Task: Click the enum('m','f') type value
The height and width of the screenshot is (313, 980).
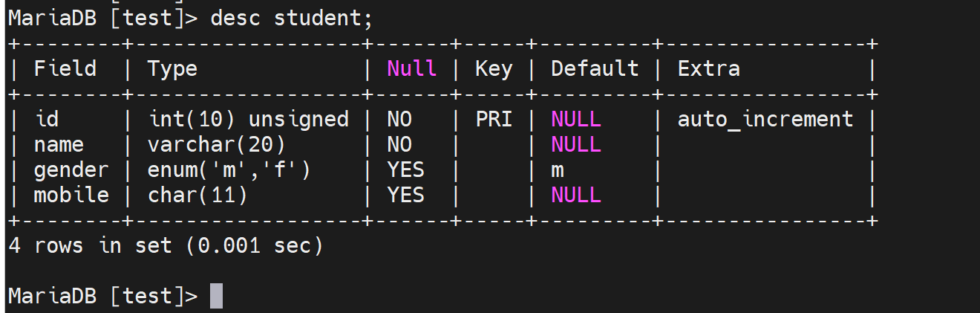Action: click(x=229, y=170)
